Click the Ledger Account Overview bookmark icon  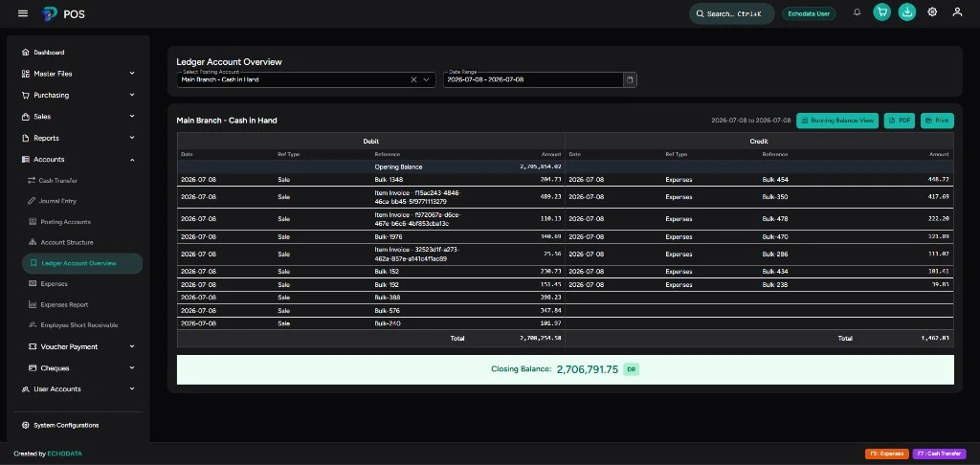click(x=33, y=263)
